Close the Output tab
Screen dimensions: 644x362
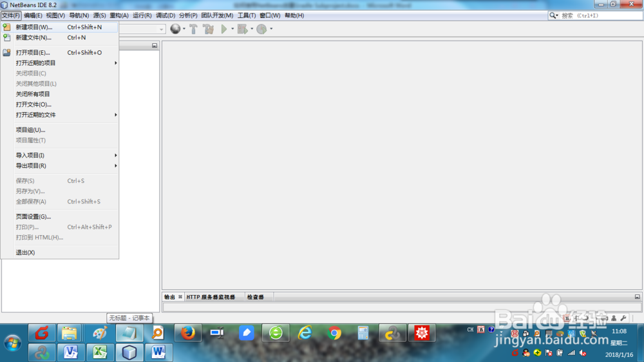(180, 297)
